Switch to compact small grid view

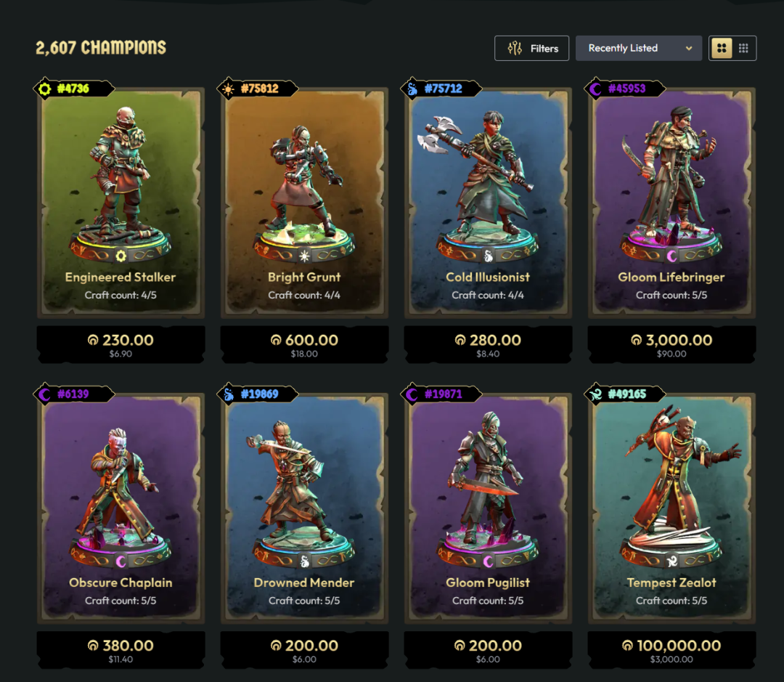point(743,49)
